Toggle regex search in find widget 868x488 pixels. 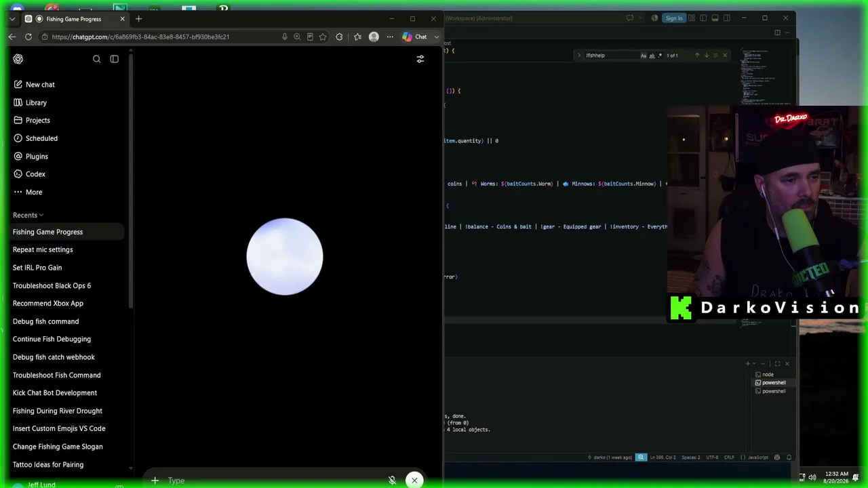660,56
